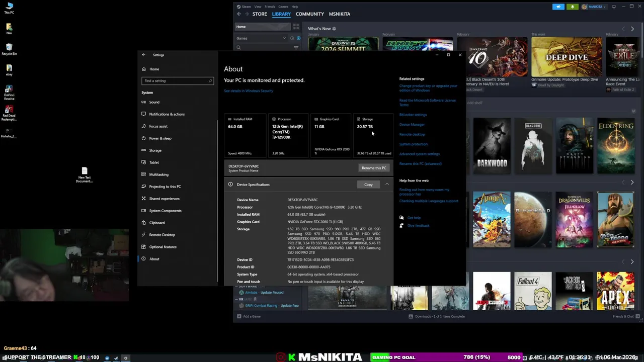Screen dimensions: 644x362
Task: Open the Steam menu
Action: (x=247, y=7)
